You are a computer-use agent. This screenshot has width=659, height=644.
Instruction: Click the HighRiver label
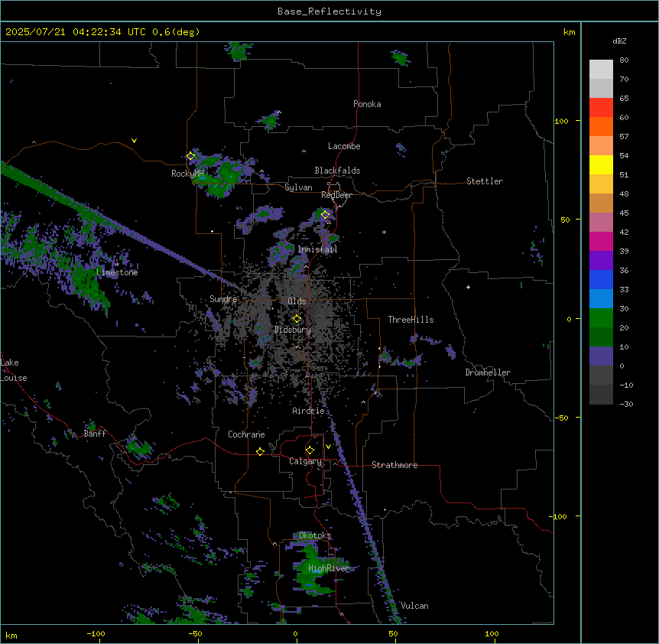[x=329, y=568]
